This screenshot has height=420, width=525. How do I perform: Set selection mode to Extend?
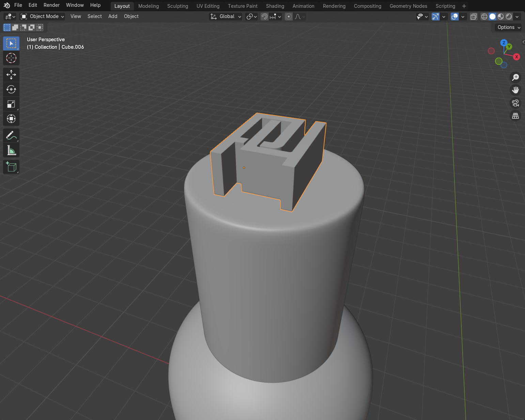15,27
